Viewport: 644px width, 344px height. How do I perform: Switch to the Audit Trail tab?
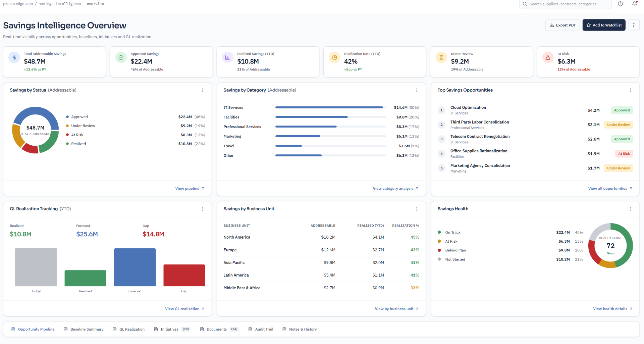tap(261, 329)
